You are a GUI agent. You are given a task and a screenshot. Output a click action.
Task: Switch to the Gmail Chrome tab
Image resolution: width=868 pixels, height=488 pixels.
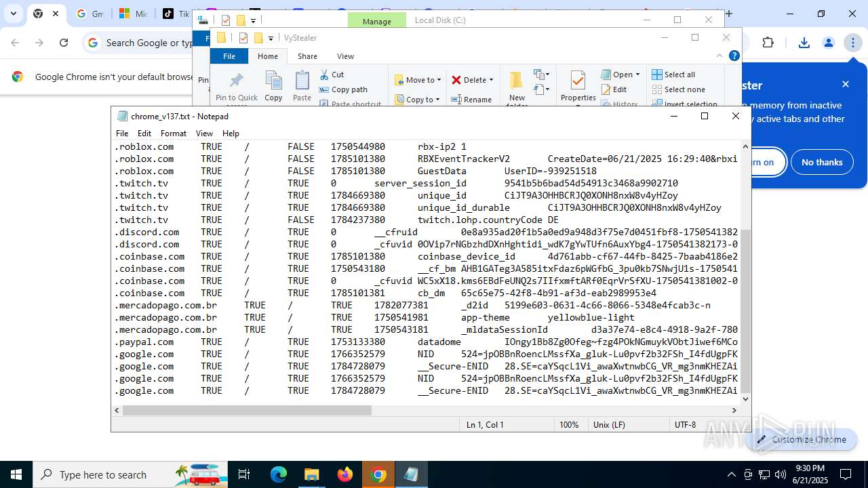(89, 14)
